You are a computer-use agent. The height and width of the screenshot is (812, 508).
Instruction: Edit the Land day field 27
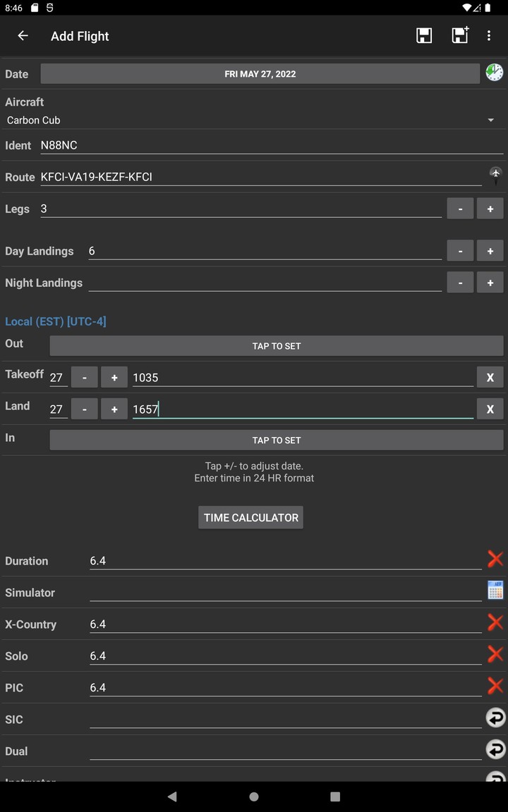[59, 409]
